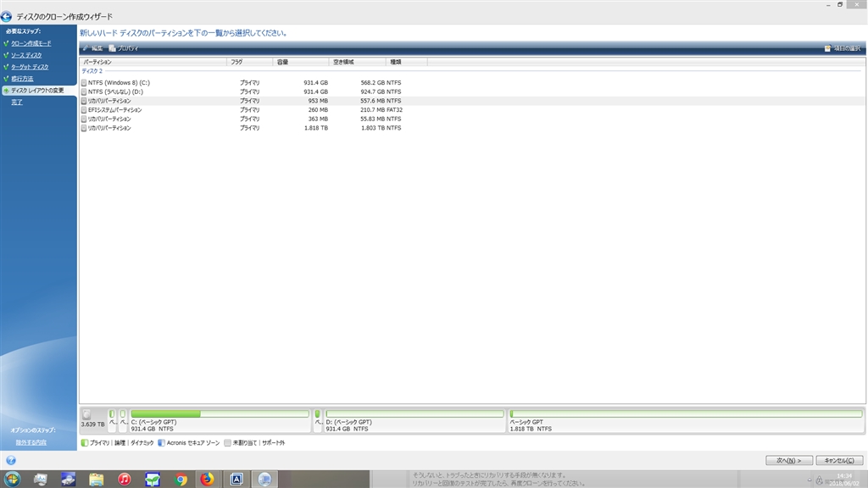Sort by the 種類 column header
This screenshot has height=488, width=868.
tap(406, 62)
